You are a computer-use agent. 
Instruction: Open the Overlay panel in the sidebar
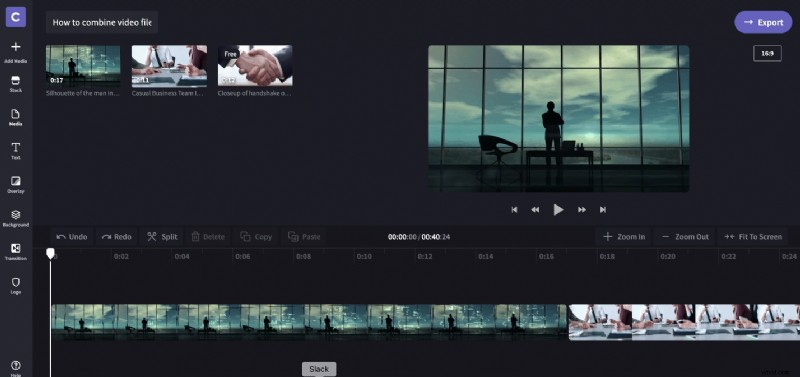pos(16,185)
